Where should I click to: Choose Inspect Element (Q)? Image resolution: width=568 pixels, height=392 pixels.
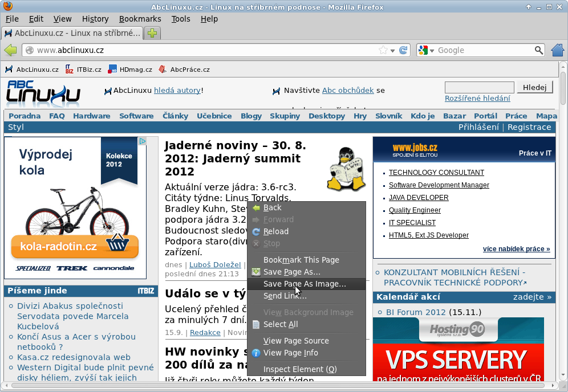point(306,369)
